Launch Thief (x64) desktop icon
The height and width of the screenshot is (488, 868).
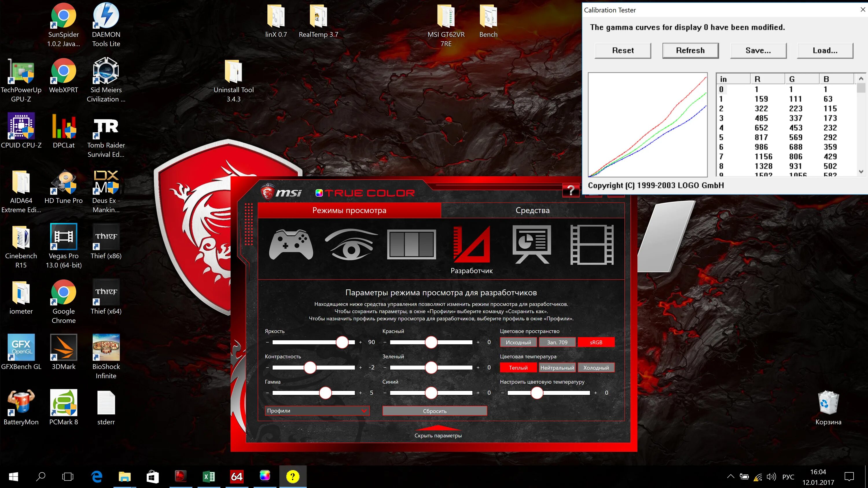106,297
